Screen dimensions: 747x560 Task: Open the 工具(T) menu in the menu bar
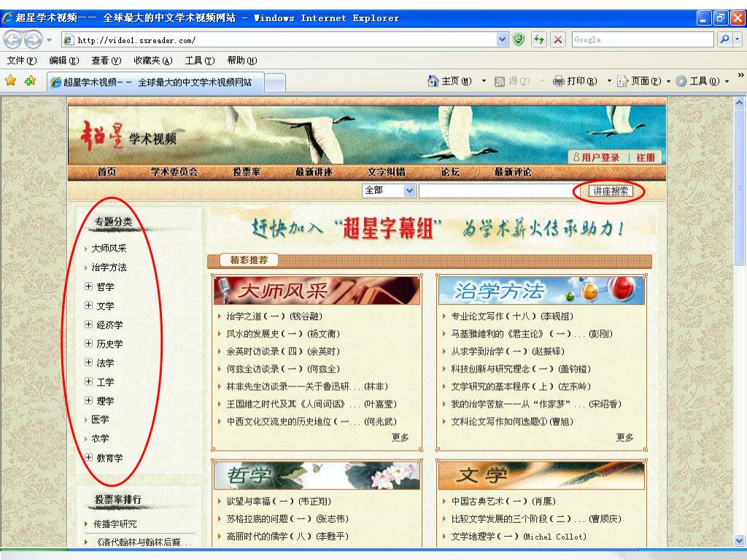click(200, 61)
